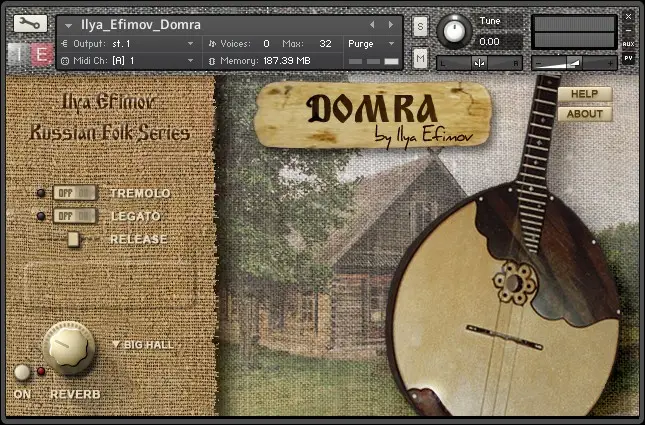Open the Purge dropdown menu

[371, 44]
